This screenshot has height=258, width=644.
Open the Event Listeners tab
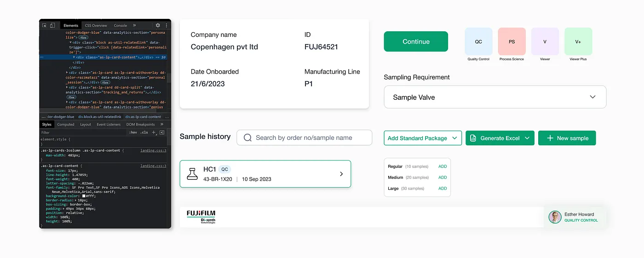tap(109, 124)
